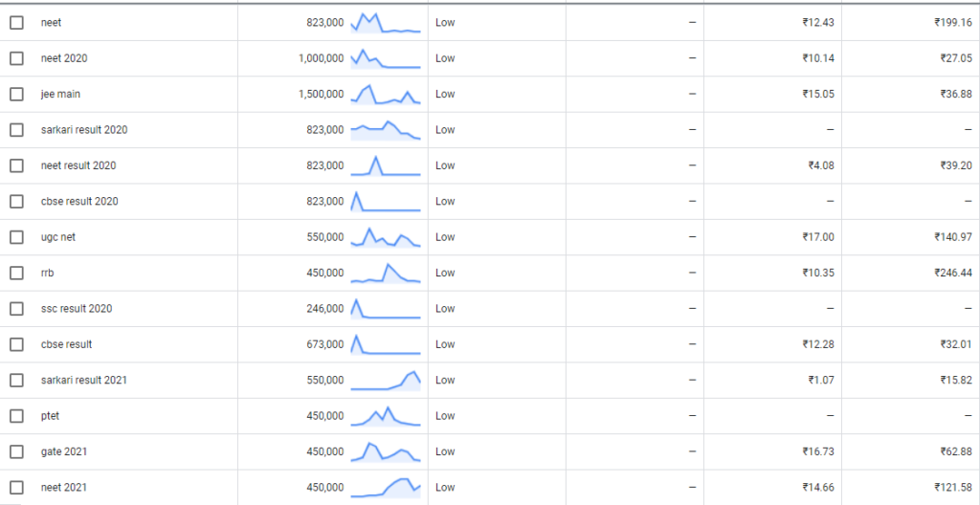Screen dimensions: 980x505
Task: Toggle the ugc net checkbox
Action: pyautogui.click(x=16, y=237)
